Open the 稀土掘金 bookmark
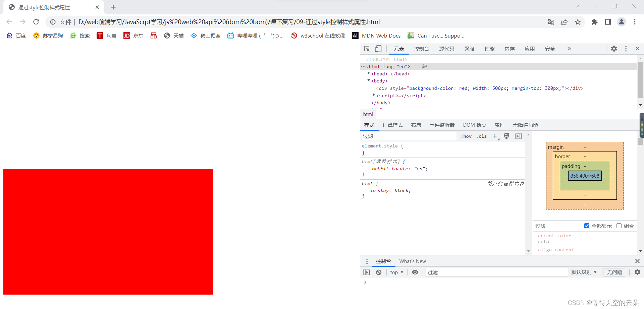Image resolution: width=644 pixels, height=309 pixels. tap(205, 36)
